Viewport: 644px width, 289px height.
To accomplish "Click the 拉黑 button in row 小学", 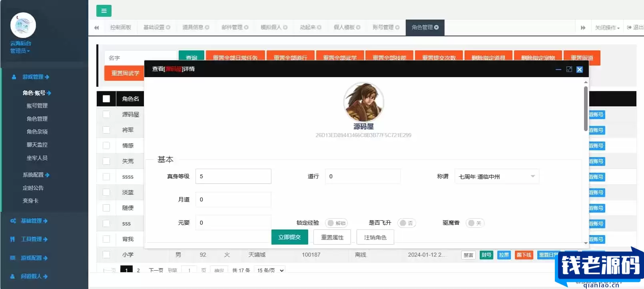I will click(504, 255).
